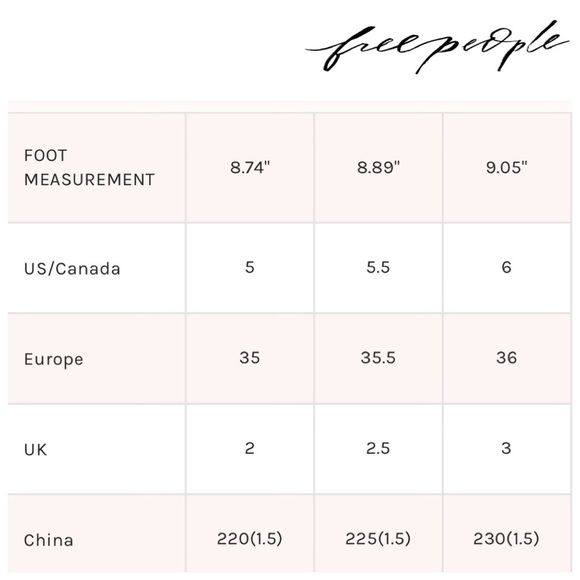Click US/Canada size 6 cell

[507, 268]
